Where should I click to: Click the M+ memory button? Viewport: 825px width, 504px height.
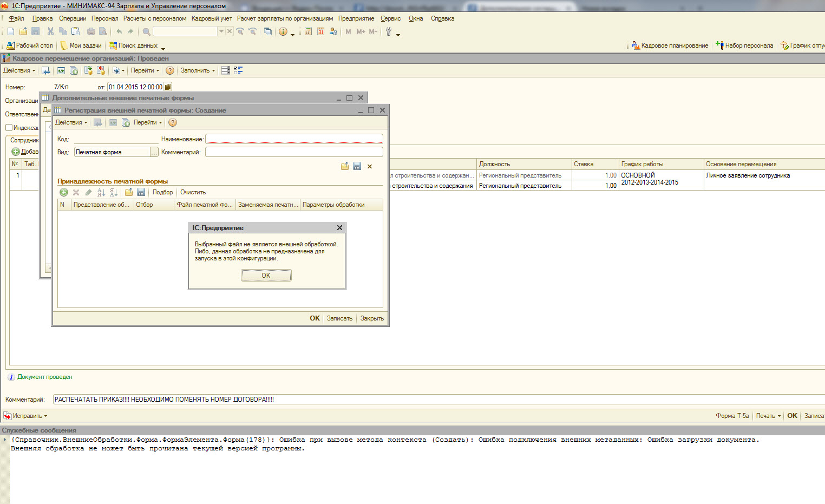[361, 31]
